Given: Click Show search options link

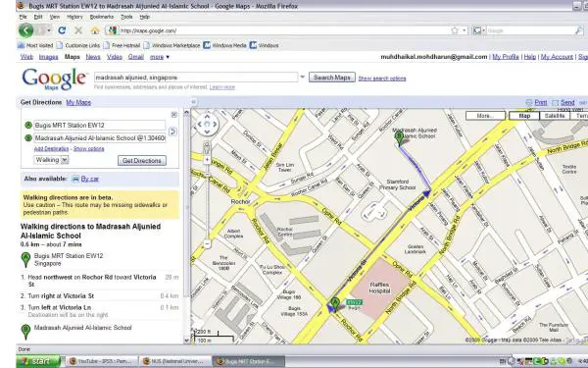Looking at the screenshot, I should [x=382, y=79].
